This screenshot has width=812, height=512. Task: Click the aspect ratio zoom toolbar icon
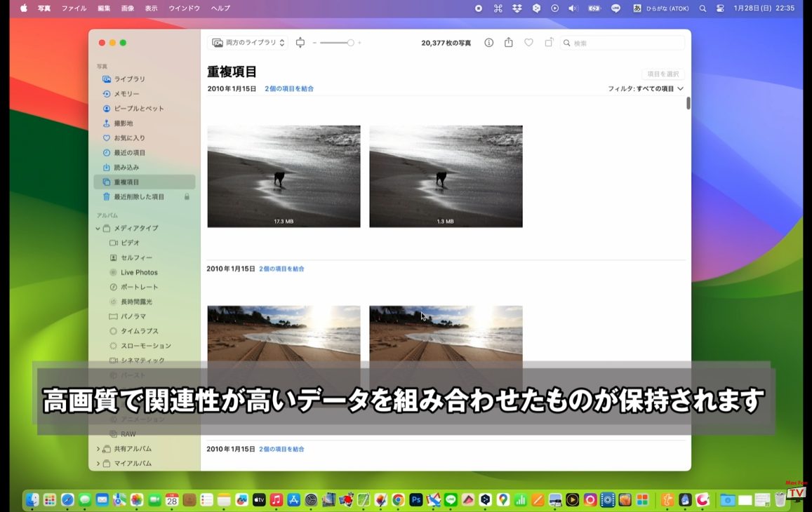click(x=300, y=43)
